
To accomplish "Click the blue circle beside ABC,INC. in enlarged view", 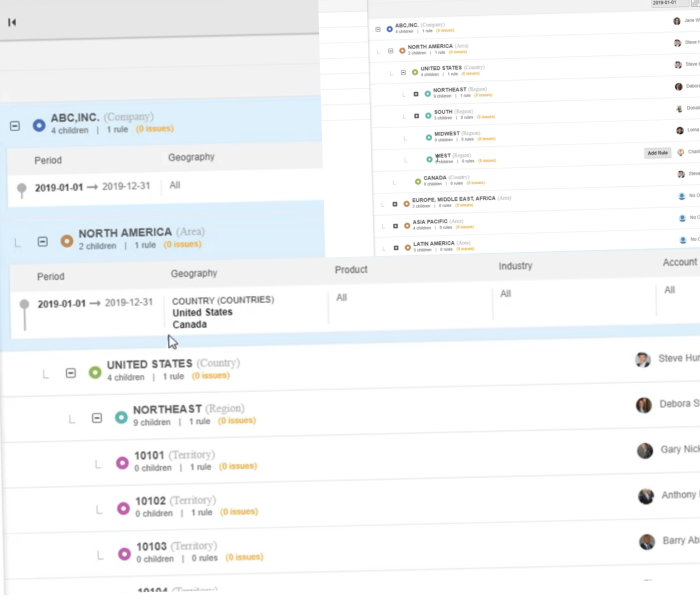I will [x=39, y=125].
